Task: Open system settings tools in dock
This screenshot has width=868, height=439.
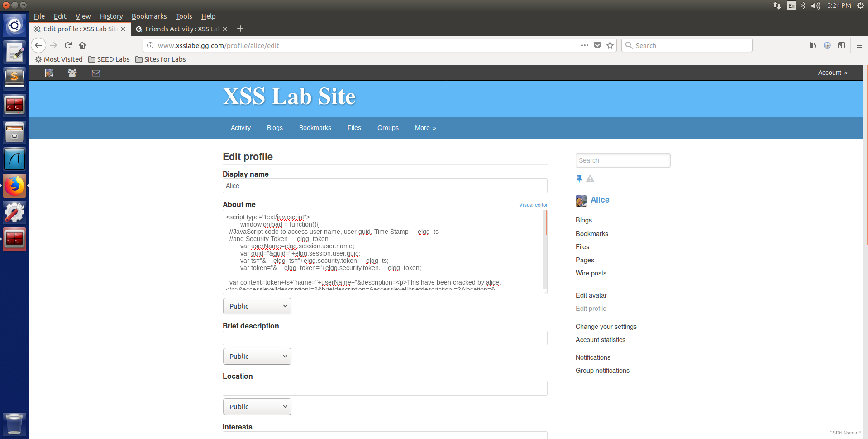Action: click(x=14, y=212)
